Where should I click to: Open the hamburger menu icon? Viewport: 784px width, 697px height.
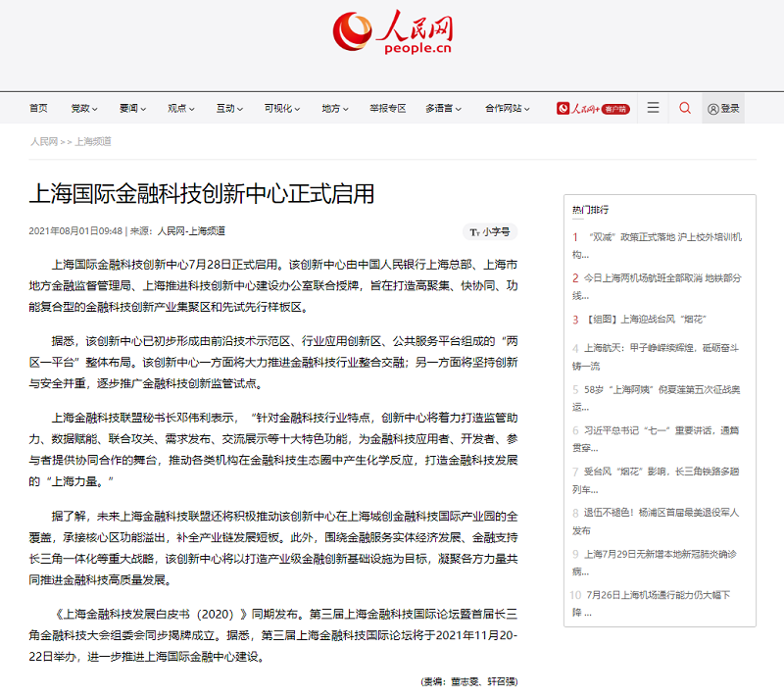pos(653,108)
